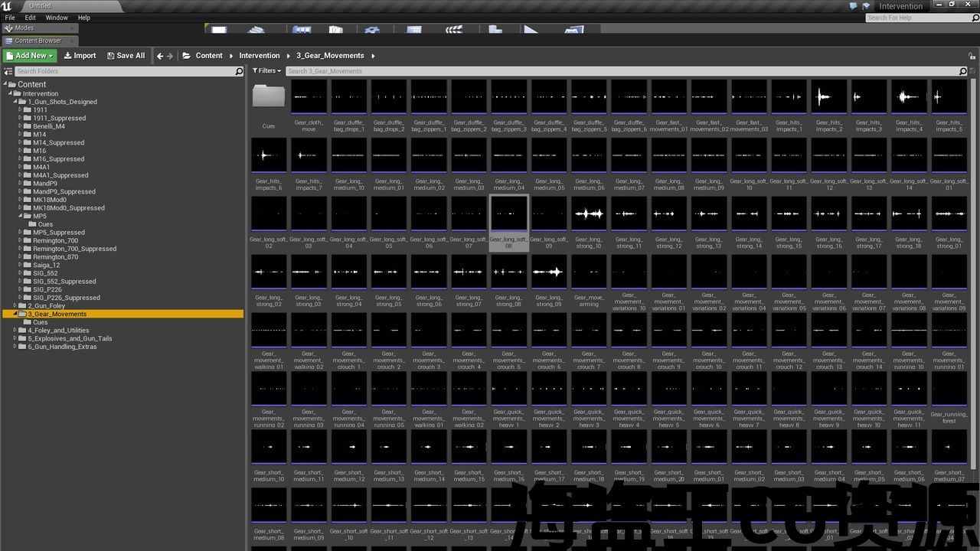Open the Add New dropdown
This screenshot has width=980, height=551.
29,56
